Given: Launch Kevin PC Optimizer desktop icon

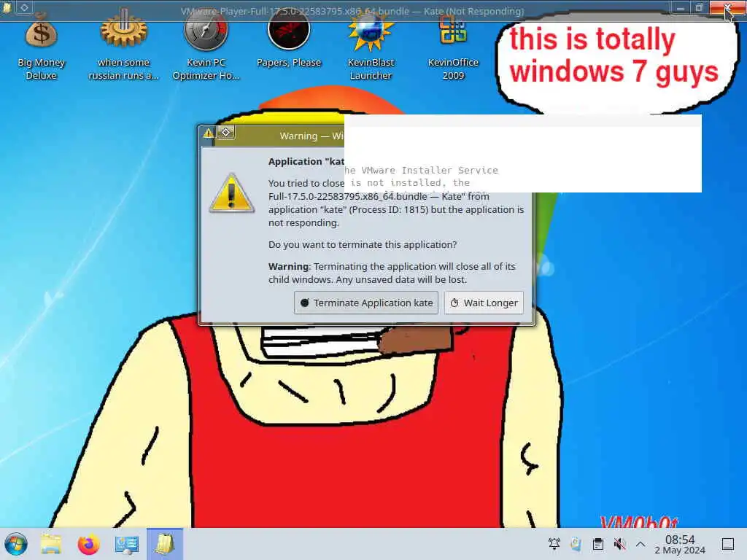Looking at the screenshot, I should click(x=206, y=47).
